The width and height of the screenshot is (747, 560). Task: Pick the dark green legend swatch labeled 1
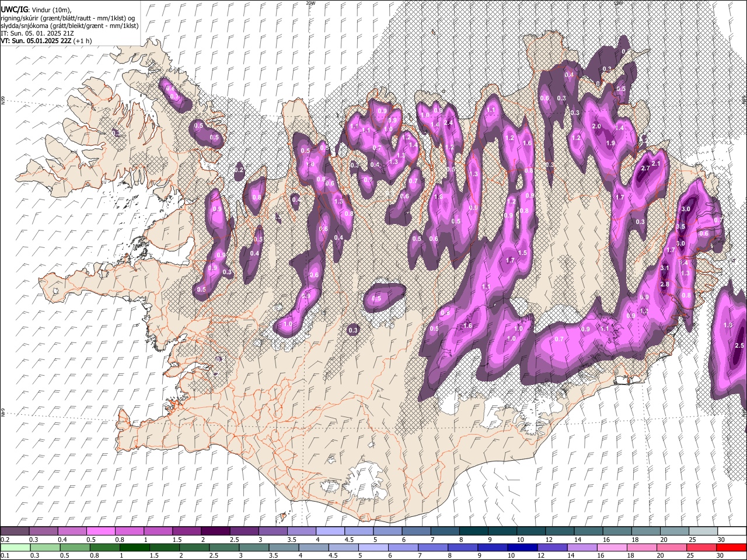point(134,547)
